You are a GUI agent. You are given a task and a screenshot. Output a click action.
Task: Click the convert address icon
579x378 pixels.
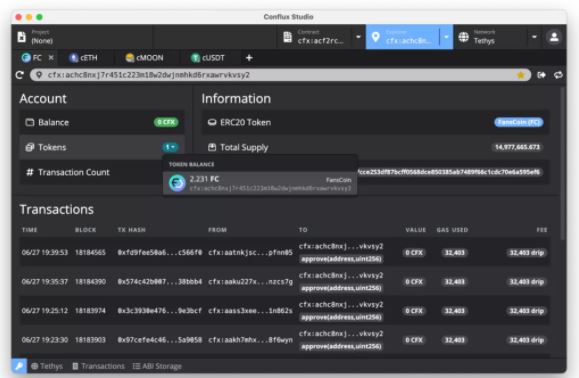[x=558, y=75]
